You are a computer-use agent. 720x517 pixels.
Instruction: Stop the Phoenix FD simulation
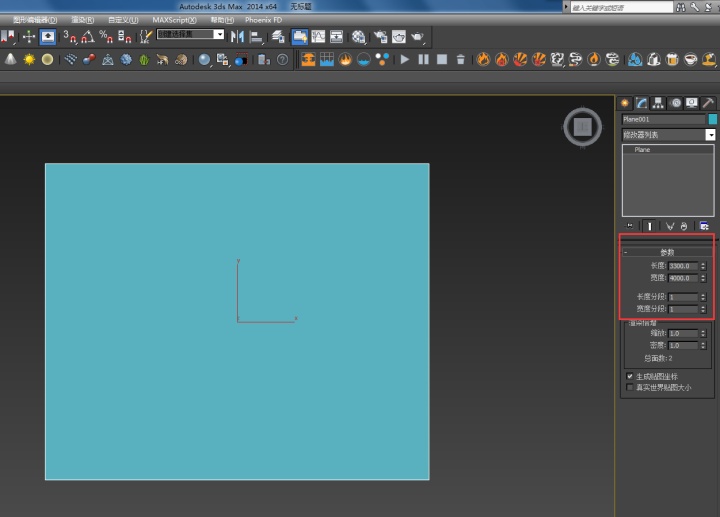(442, 59)
